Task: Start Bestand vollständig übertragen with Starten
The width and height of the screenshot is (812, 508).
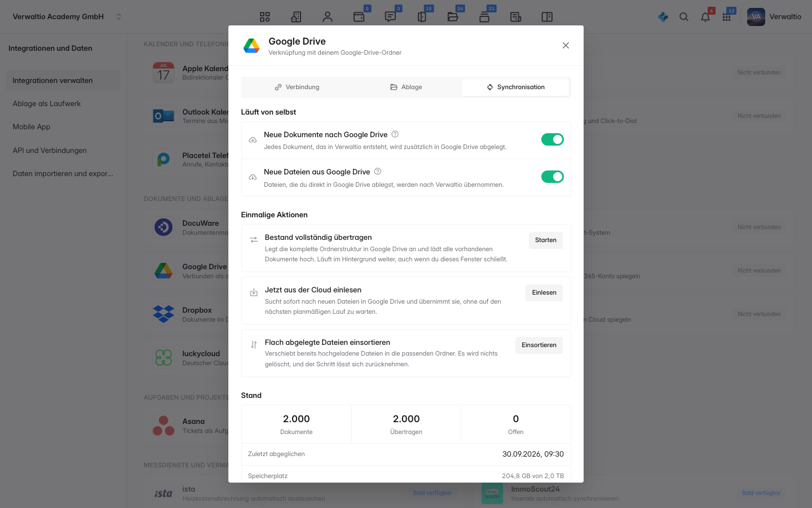Action: tap(546, 240)
